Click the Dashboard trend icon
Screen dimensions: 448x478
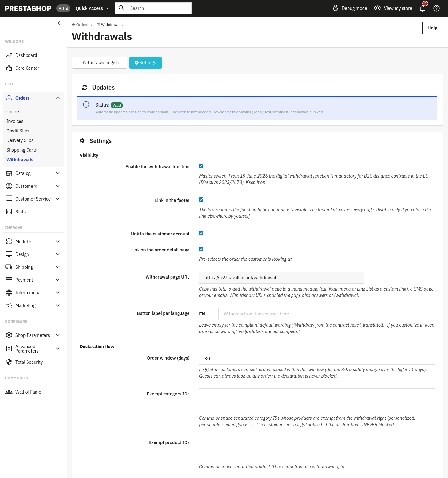coord(9,55)
